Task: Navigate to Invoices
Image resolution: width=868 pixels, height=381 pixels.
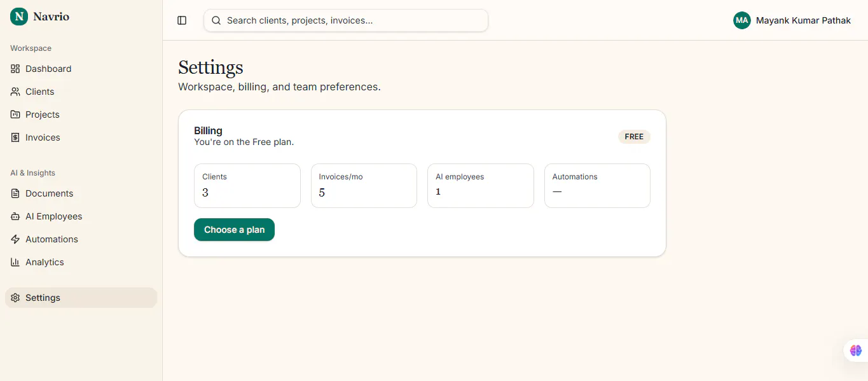Action: tap(81, 137)
